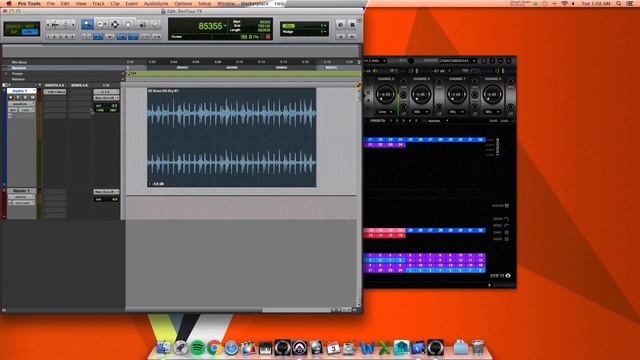Open Audio 1 track view selector (waveform)
This screenshot has width=640, height=360.
click(x=22, y=104)
